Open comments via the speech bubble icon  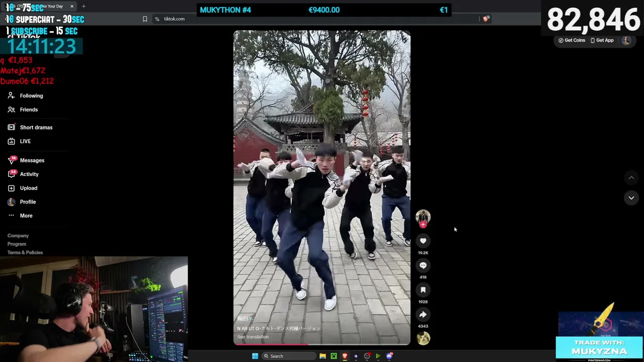423,265
